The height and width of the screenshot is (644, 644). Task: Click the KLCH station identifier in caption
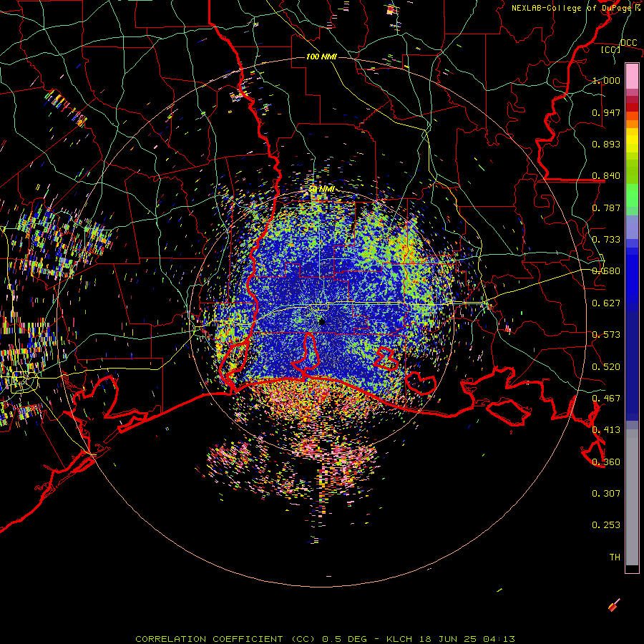399,639
